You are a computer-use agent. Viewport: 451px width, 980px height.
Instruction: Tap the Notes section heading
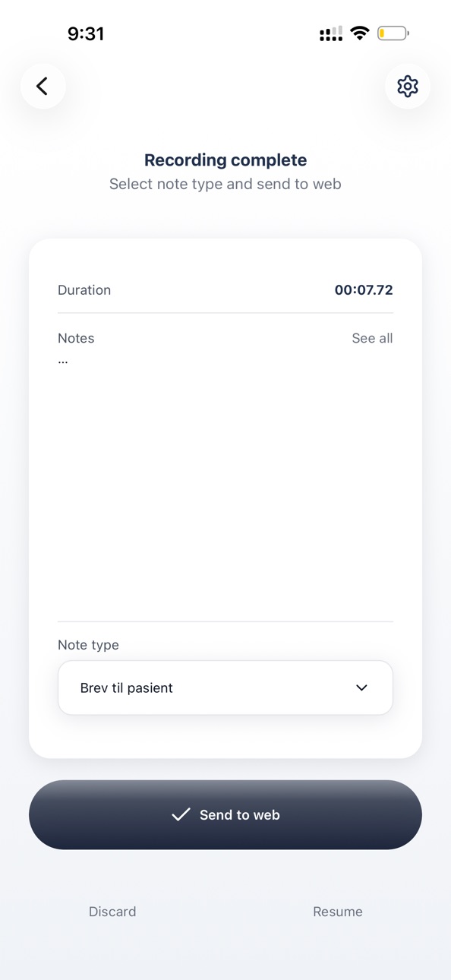coord(76,338)
